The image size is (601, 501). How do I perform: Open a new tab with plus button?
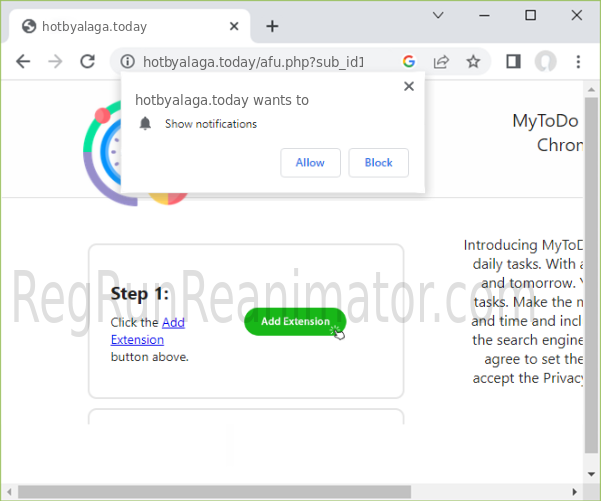click(x=272, y=26)
